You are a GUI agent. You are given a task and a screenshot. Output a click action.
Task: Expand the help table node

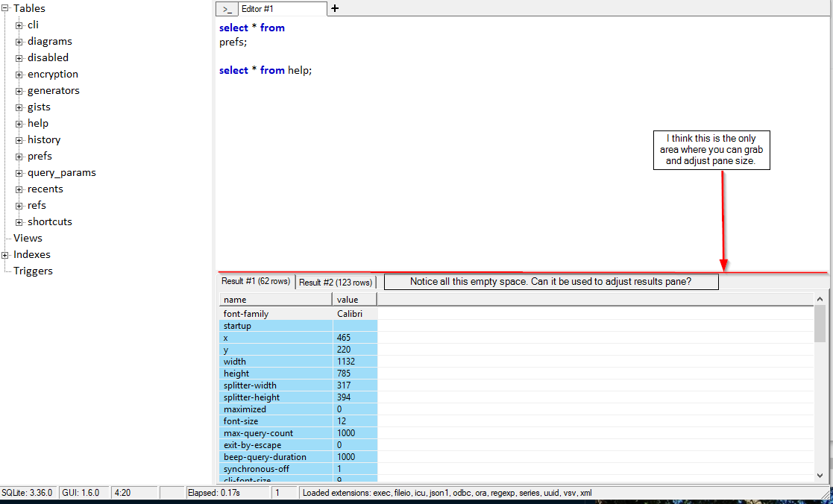point(18,123)
